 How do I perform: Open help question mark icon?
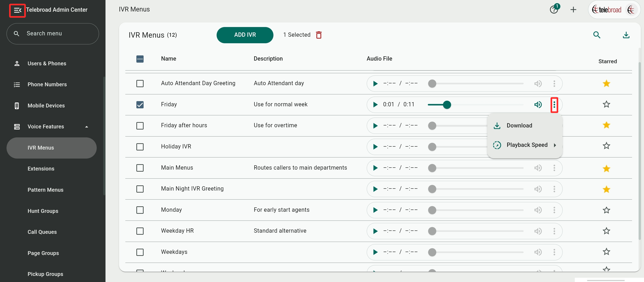click(x=554, y=10)
